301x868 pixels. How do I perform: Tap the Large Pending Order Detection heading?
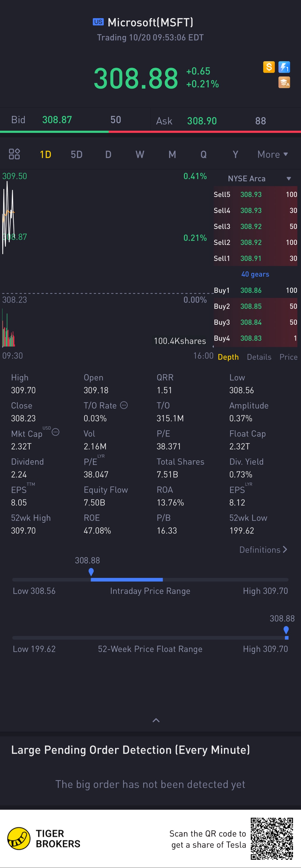[131, 750]
